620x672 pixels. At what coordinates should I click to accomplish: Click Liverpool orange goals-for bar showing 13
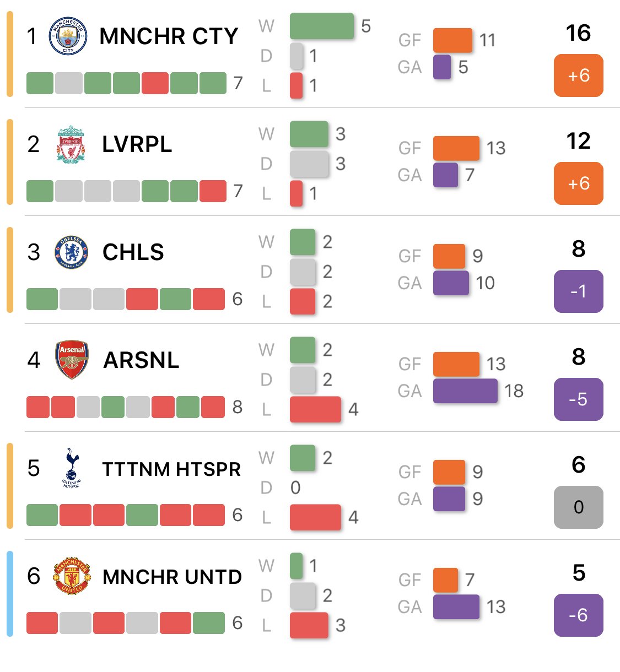click(456, 148)
